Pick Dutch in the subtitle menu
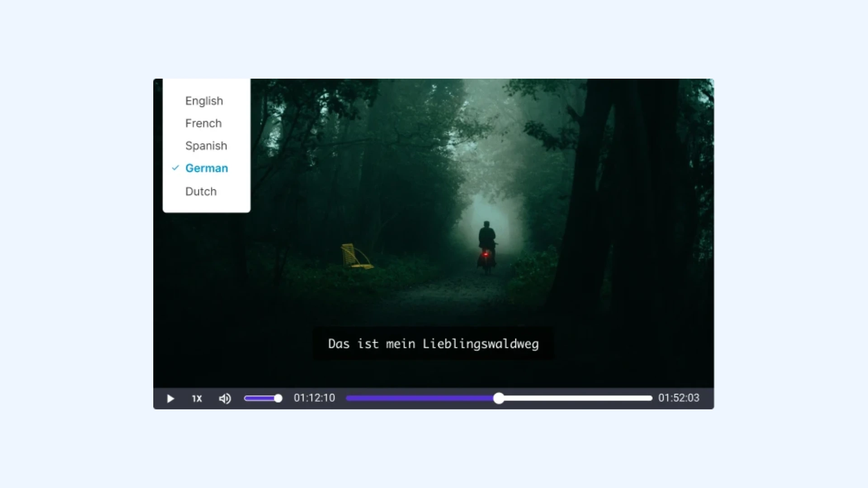This screenshot has height=488, width=868. 201,192
